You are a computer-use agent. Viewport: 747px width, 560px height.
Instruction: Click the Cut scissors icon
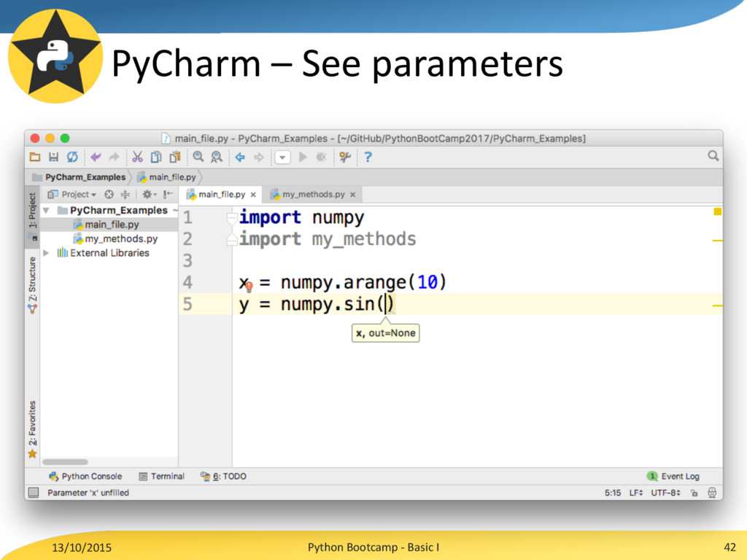[137, 157]
